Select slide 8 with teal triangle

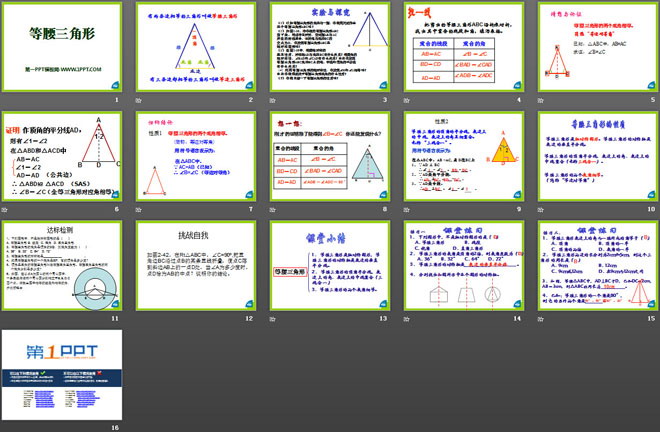pos(330,156)
